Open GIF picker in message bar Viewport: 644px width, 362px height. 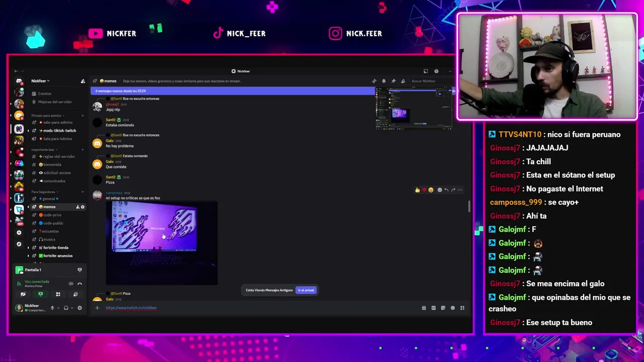pyautogui.click(x=433, y=308)
